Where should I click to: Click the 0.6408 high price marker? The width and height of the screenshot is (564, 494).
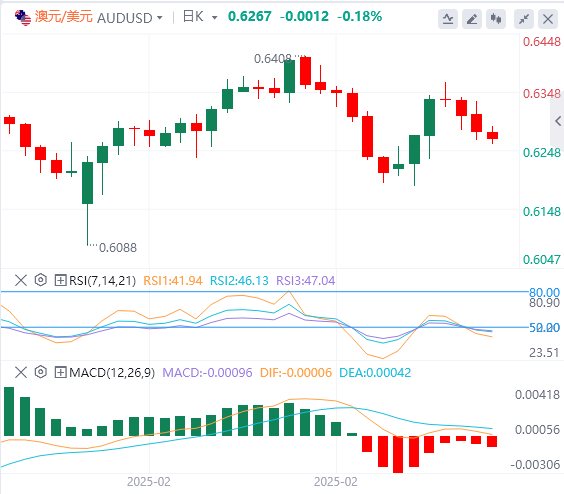click(x=273, y=59)
